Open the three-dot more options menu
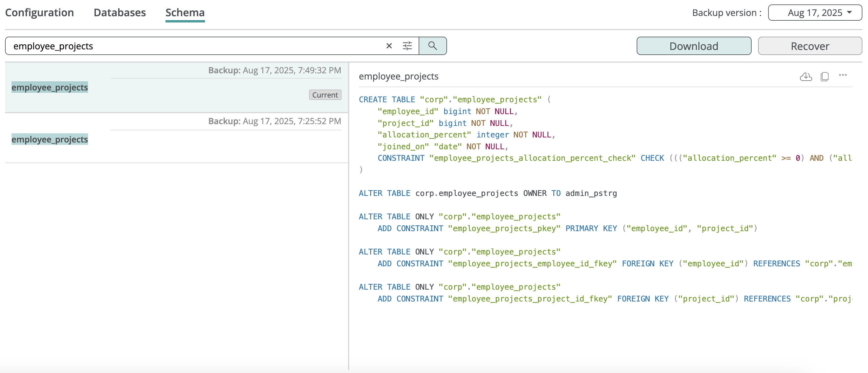Screen dimensions: 868x373 click(843, 75)
